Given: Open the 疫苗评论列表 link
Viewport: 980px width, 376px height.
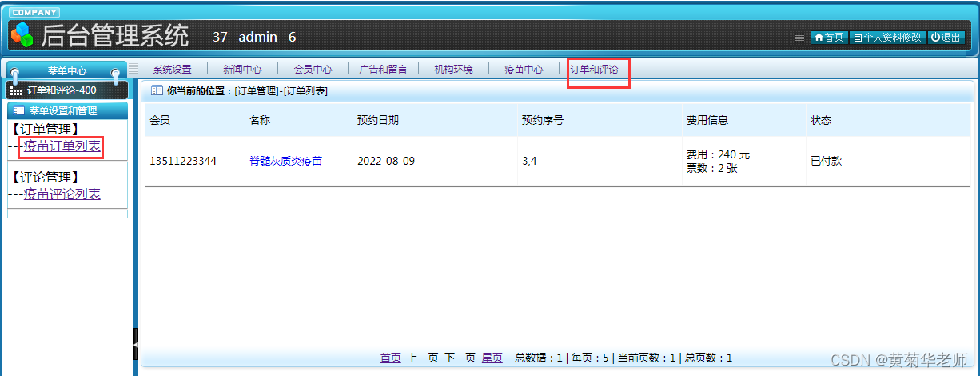Looking at the screenshot, I should point(62,194).
